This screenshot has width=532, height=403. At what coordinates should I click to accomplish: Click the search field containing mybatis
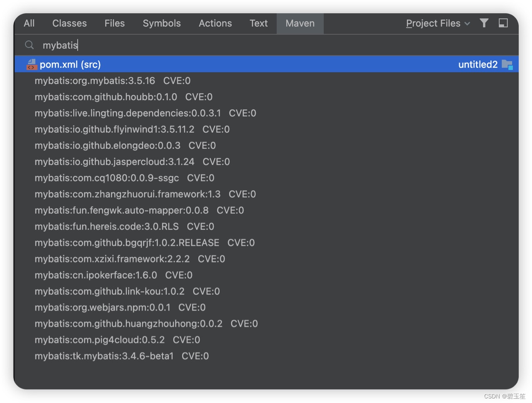[x=266, y=45]
